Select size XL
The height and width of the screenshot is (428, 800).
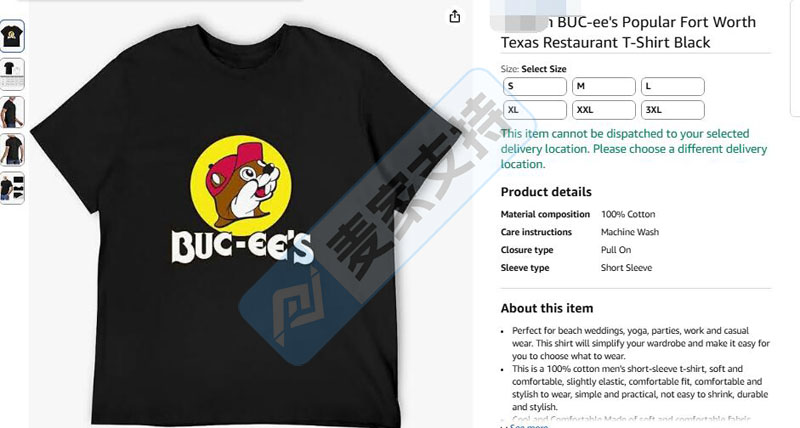click(x=535, y=110)
